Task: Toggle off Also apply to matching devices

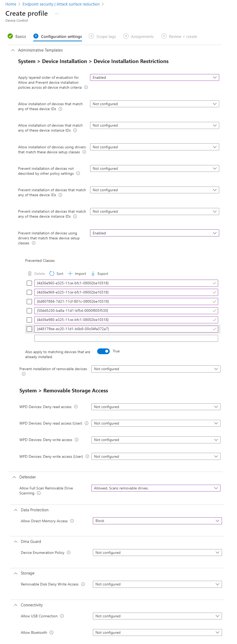Action: 103,351
